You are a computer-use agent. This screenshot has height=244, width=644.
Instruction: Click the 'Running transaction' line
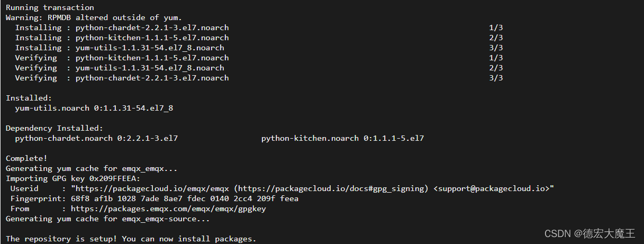(x=50, y=8)
